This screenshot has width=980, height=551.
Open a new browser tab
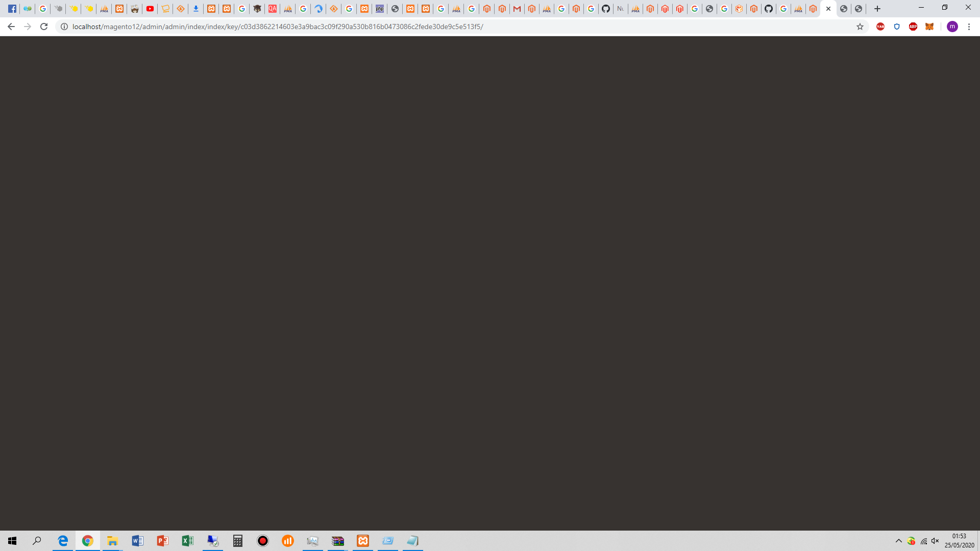pyautogui.click(x=877, y=9)
